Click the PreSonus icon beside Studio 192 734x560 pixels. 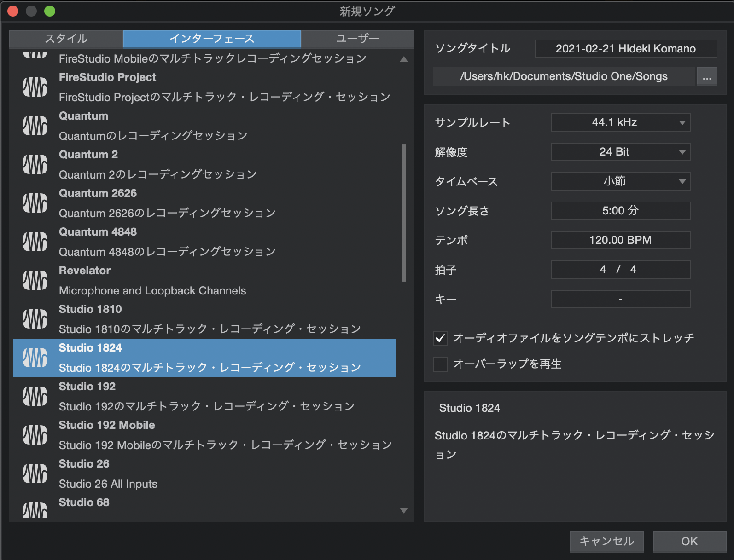click(x=35, y=396)
